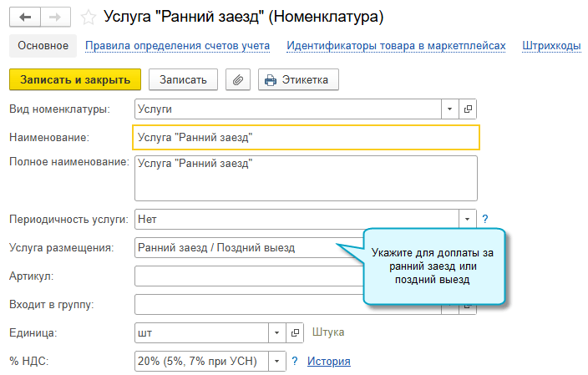Expand the Вид номенклатуры dropdown
Image resolution: width=588 pixels, height=375 pixels.
[x=449, y=109]
